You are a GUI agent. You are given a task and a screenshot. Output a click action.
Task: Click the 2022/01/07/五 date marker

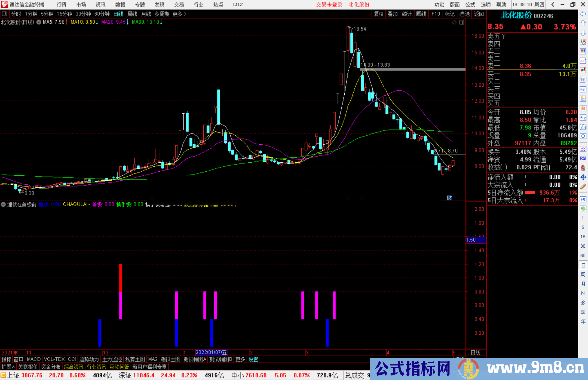(x=211, y=352)
